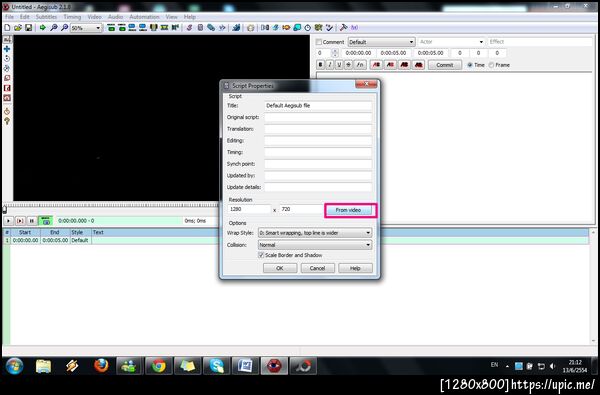
Task: Toggle video auto-scroll green button
Action: pos(46,221)
